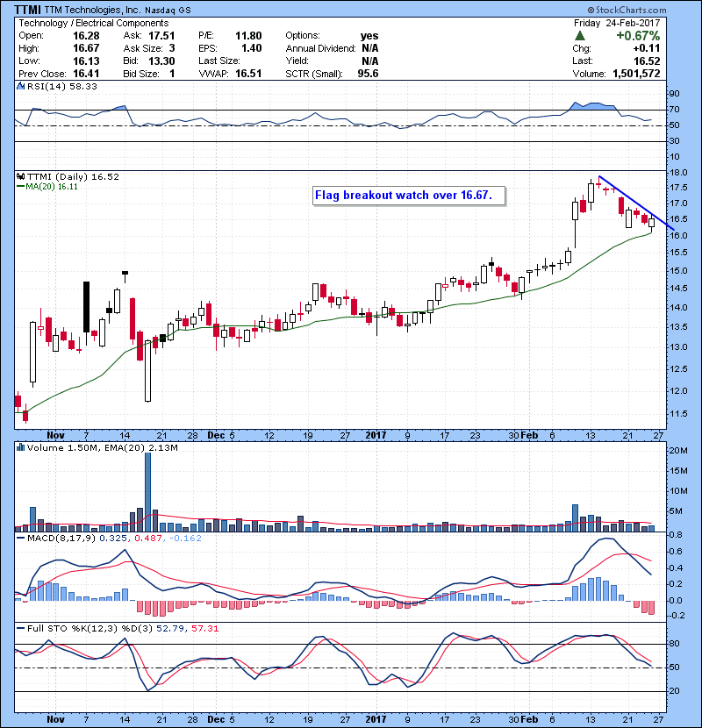Click the TTMI (Daily) 16.52 chart label
This screenshot has width=702, height=728.
click(x=73, y=177)
